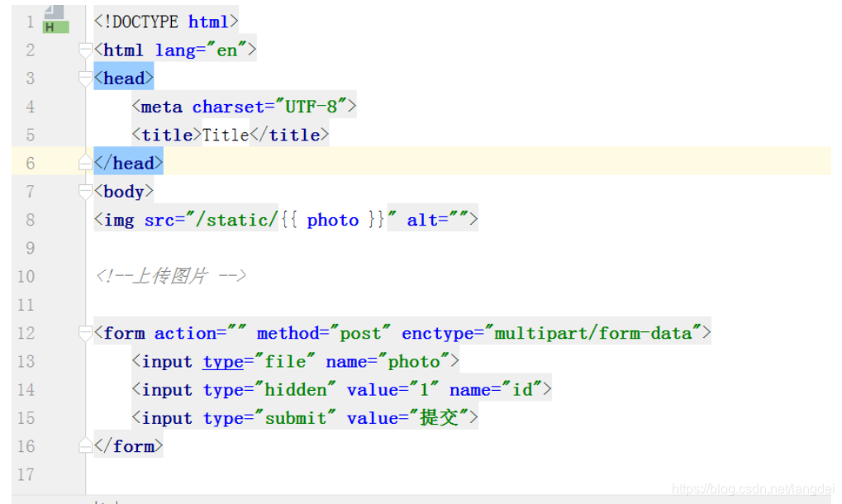842x504 pixels.
Task: Click the img src="/static/ text
Action: 186,220
